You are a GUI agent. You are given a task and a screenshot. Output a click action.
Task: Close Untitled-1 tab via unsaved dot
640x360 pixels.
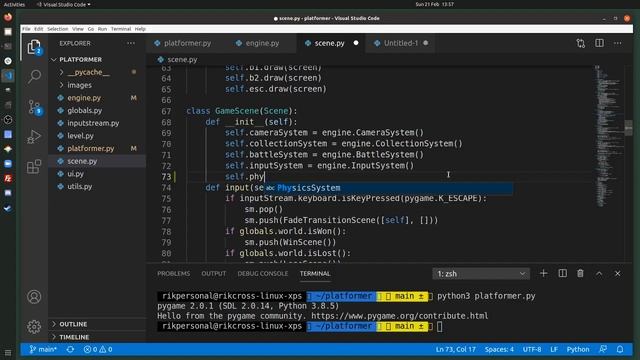[426, 43]
